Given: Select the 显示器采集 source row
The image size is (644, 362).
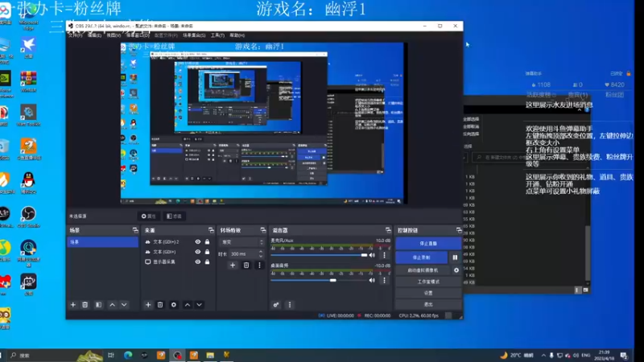Looking at the screenshot, I should [x=178, y=262].
